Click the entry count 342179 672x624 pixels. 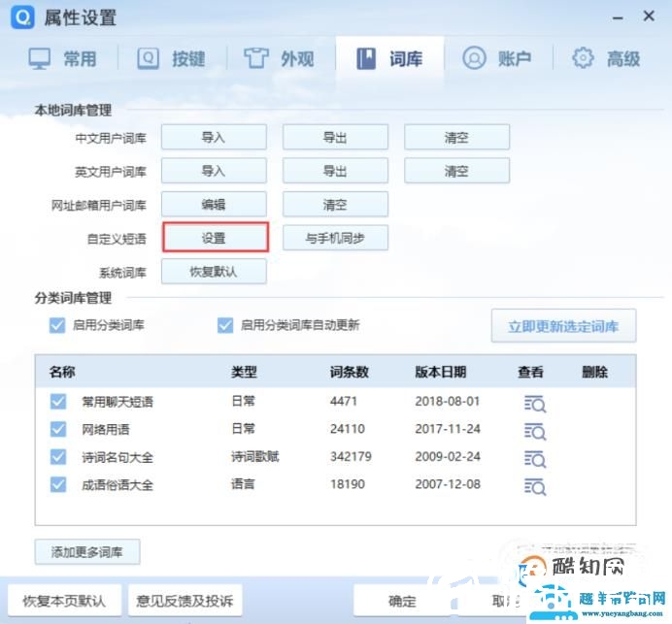pos(351,456)
